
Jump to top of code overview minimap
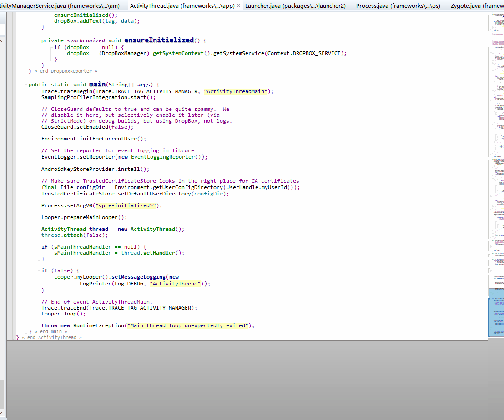coord(496,15)
